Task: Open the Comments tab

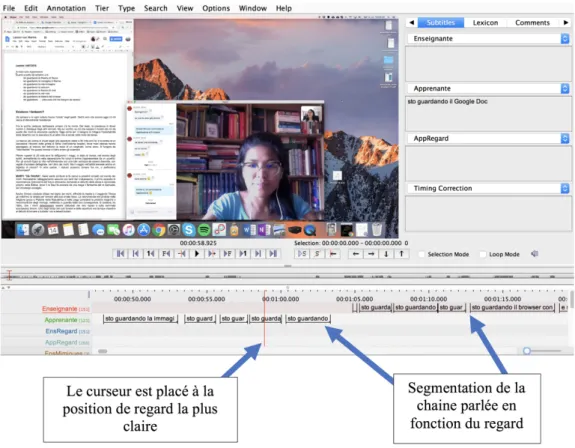Action: pyautogui.click(x=532, y=23)
